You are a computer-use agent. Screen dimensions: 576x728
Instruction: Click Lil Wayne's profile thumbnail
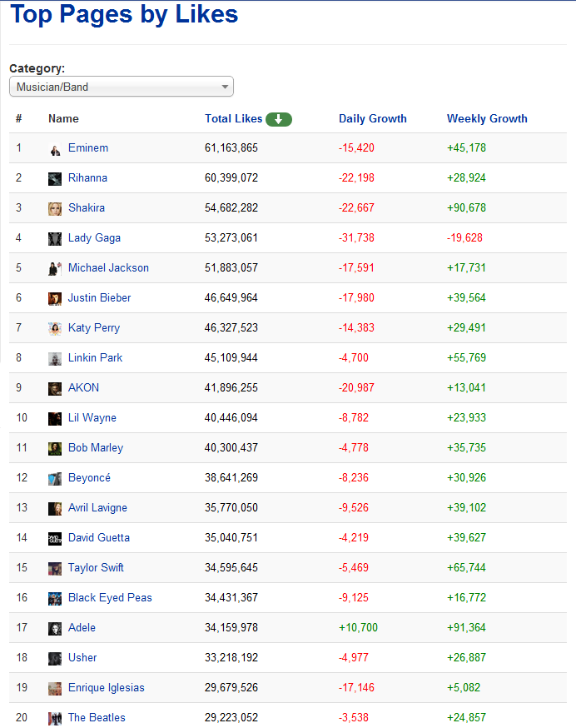pyautogui.click(x=55, y=419)
